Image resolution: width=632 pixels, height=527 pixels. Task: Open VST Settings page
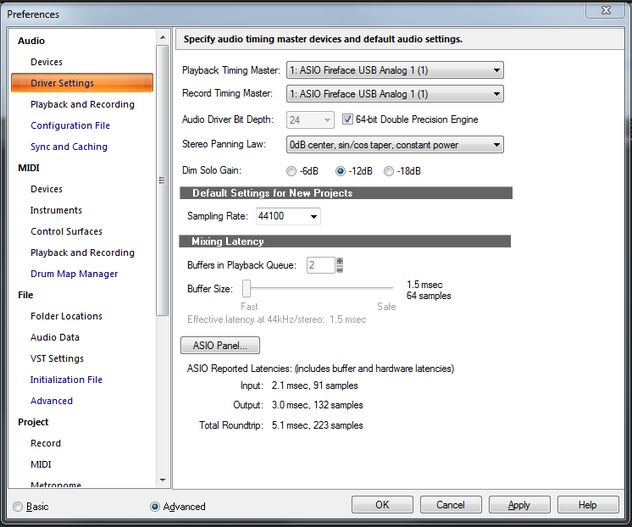(57, 359)
